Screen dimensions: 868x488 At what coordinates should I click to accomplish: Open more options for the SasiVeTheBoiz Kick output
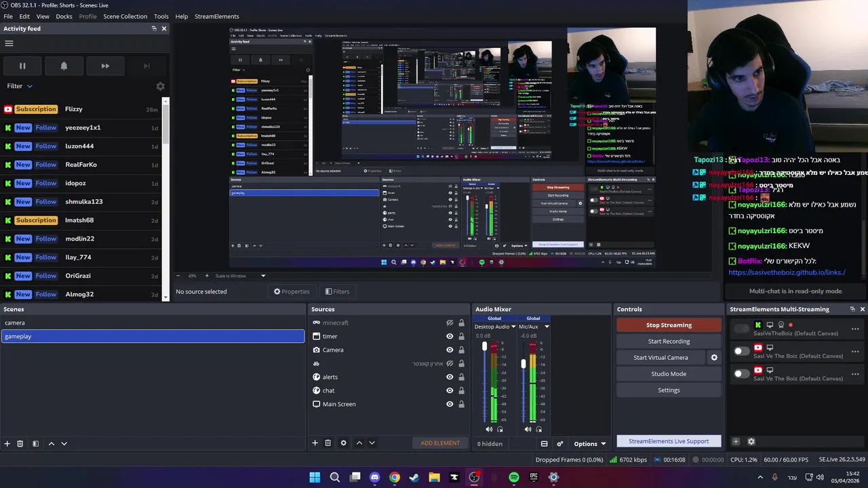tap(855, 329)
